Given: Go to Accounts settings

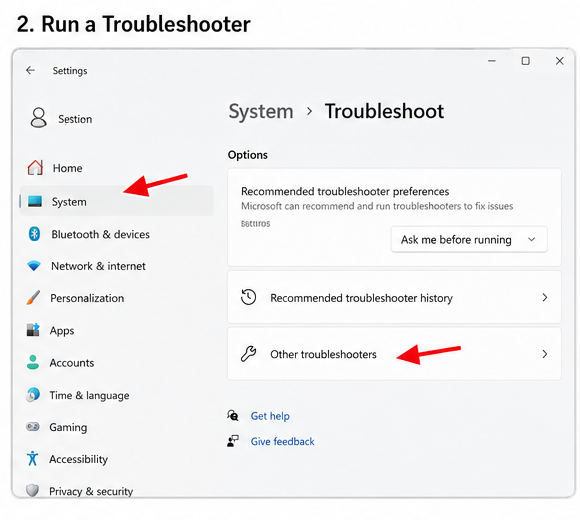Looking at the screenshot, I should point(117,363).
